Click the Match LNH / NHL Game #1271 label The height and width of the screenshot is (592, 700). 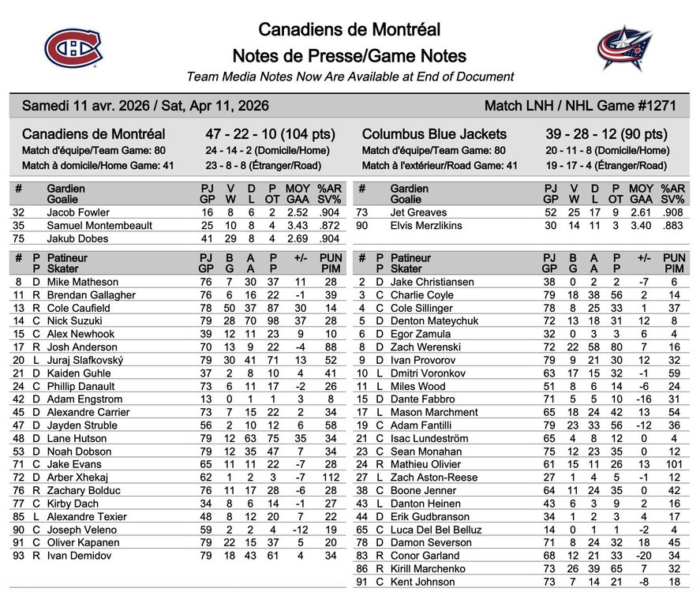[580, 106]
